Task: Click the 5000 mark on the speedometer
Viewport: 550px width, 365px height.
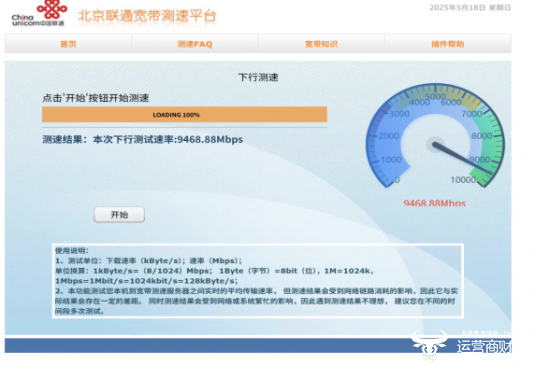Action: click(x=435, y=96)
